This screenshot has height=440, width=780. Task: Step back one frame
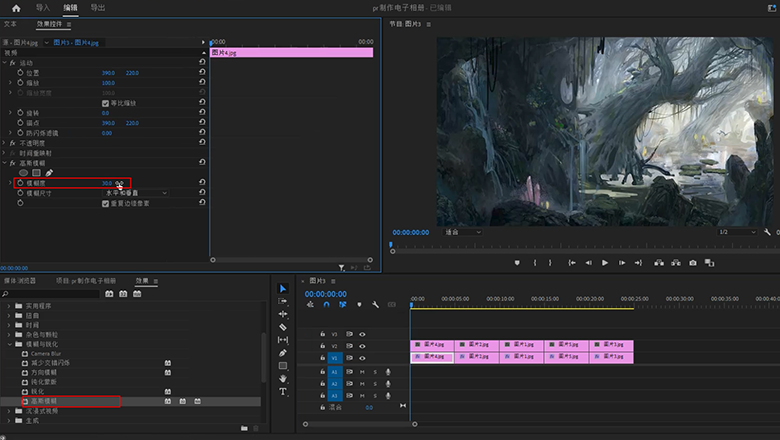click(x=588, y=263)
